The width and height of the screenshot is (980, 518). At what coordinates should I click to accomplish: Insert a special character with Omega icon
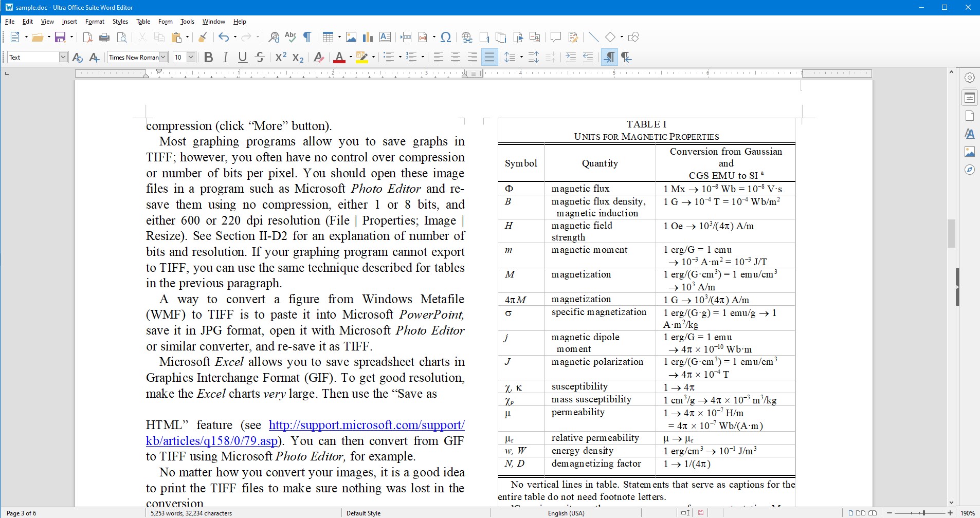coord(446,37)
